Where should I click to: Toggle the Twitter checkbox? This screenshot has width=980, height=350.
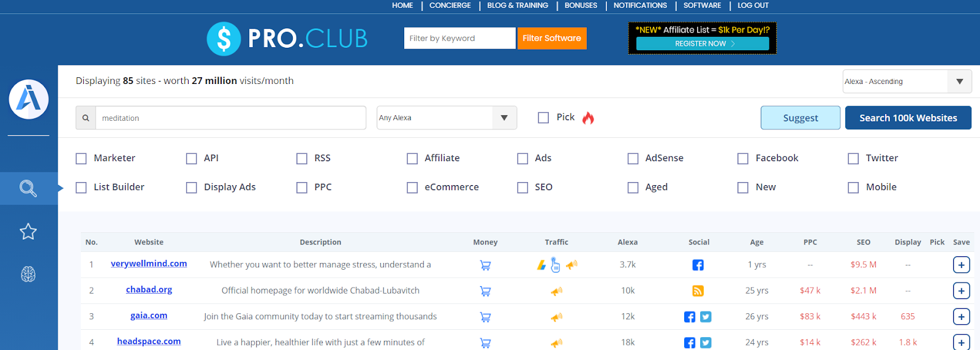[x=853, y=159]
